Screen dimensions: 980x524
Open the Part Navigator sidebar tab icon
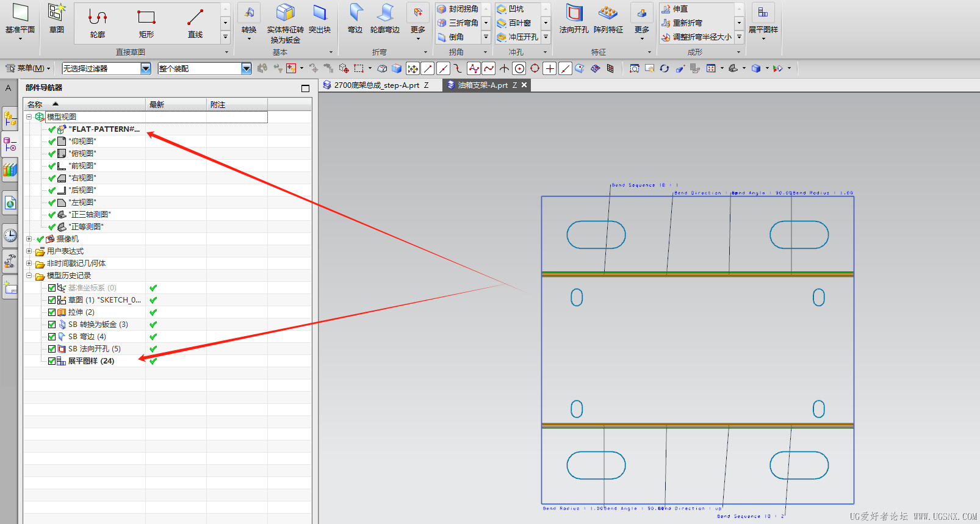coord(10,145)
